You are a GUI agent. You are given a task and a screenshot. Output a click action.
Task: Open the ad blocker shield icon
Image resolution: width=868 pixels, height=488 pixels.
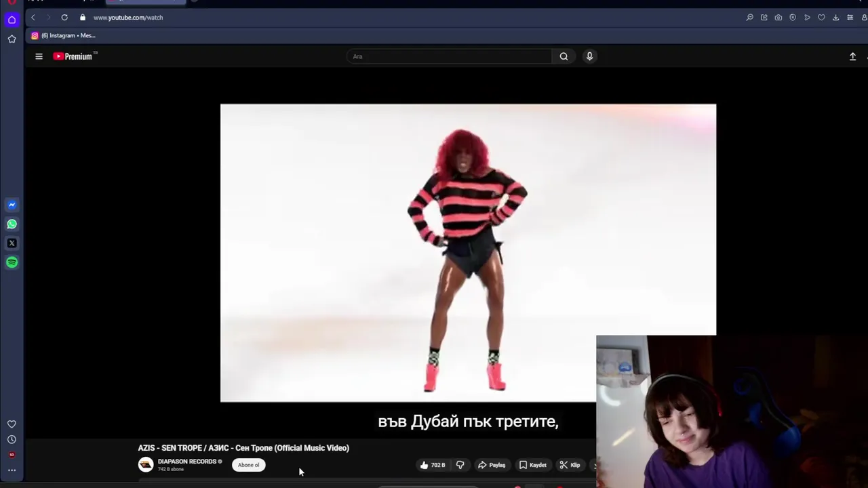[793, 18]
